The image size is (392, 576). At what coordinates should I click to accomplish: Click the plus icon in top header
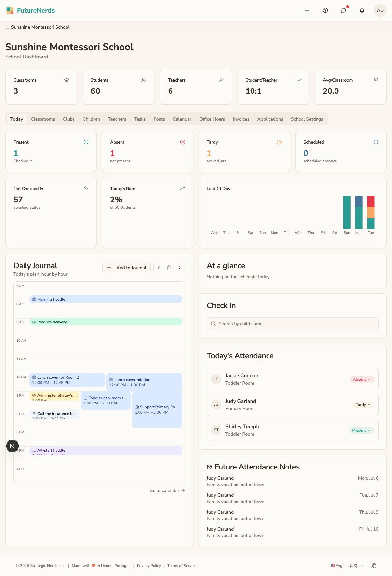coord(307,10)
